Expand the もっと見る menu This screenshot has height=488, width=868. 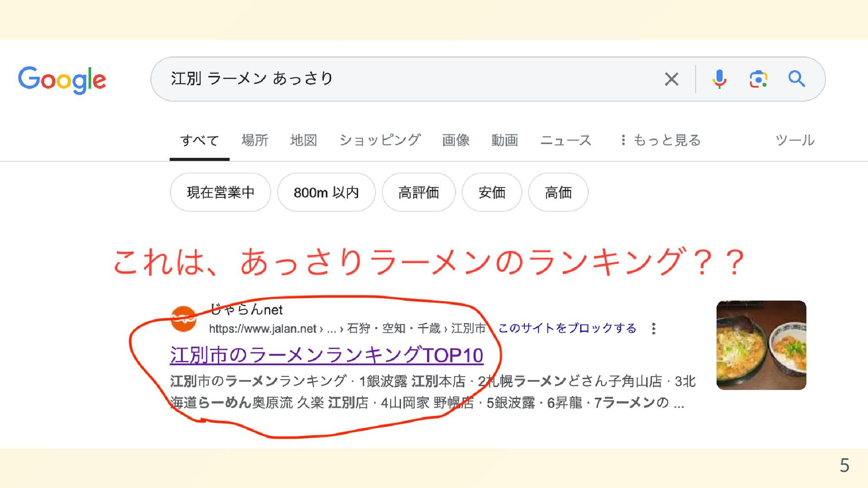[x=661, y=140]
